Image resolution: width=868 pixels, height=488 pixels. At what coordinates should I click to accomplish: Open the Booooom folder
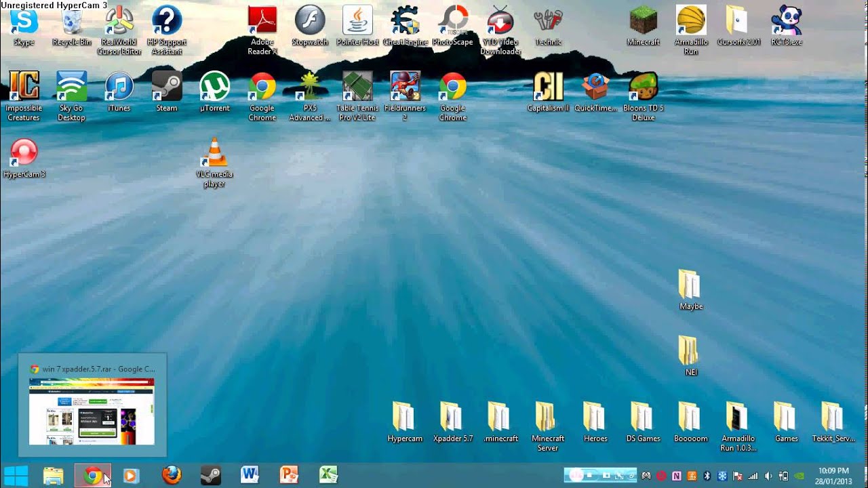click(691, 422)
